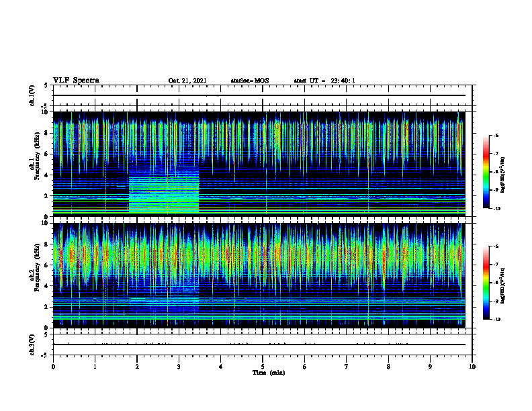Click time tick label "5" on the x-axis
This screenshot has height=411, width=532.
tap(263, 367)
